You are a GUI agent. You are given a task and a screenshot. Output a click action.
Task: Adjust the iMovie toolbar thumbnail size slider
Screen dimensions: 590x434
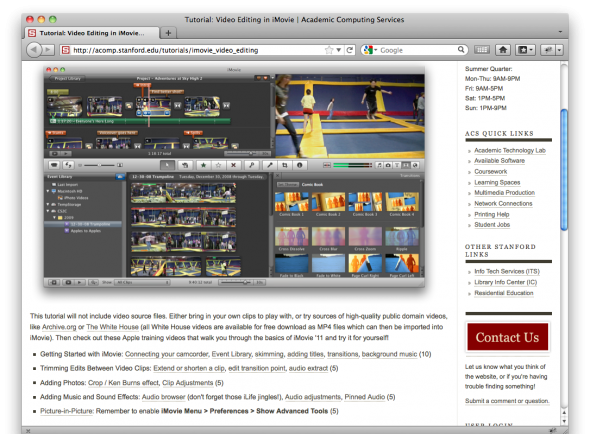coord(99,165)
